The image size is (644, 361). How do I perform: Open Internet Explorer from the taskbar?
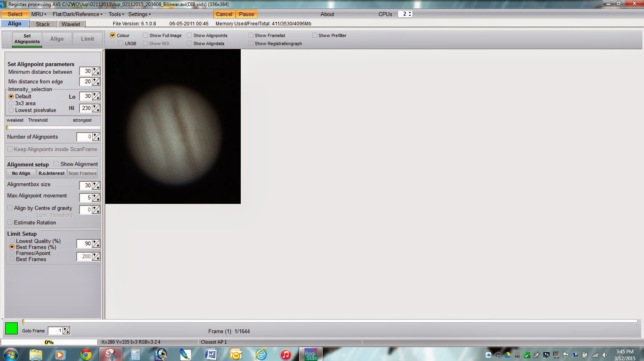coord(261,355)
